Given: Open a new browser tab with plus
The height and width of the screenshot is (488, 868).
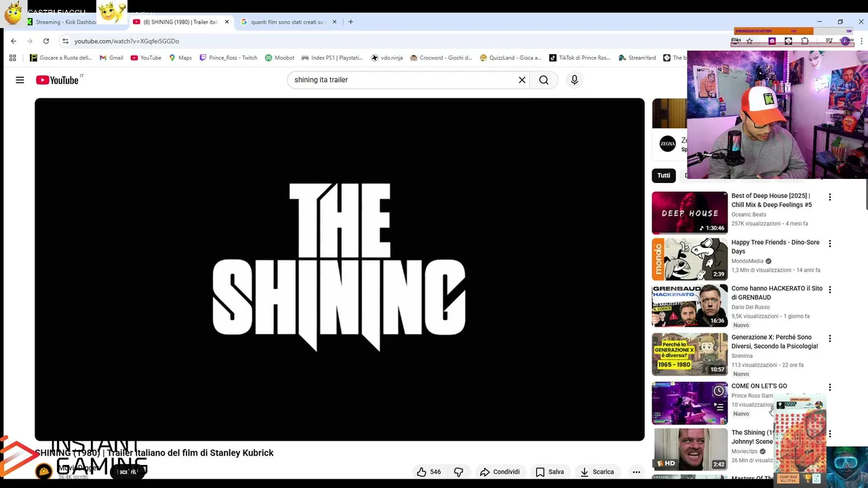Looking at the screenshot, I should click(x=351, y=22).
